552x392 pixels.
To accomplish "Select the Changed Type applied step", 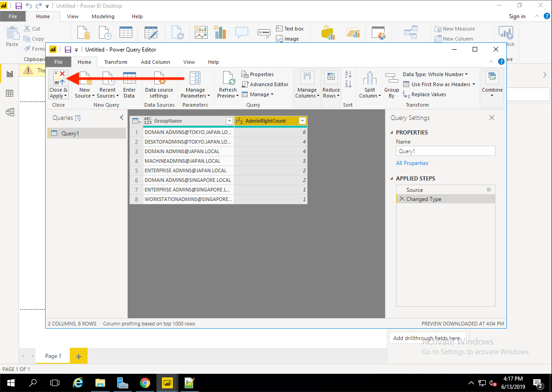I will 445,199.
